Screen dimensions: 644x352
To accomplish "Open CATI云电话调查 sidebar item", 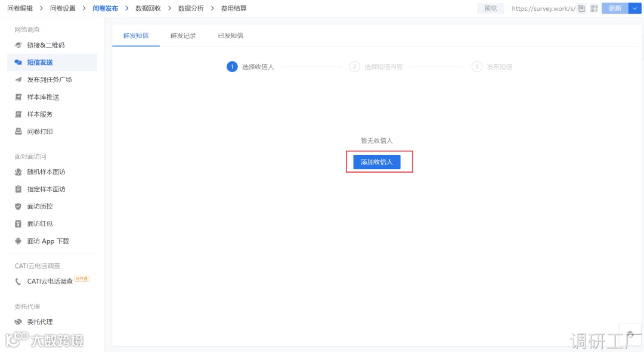I will coord(52,282).
